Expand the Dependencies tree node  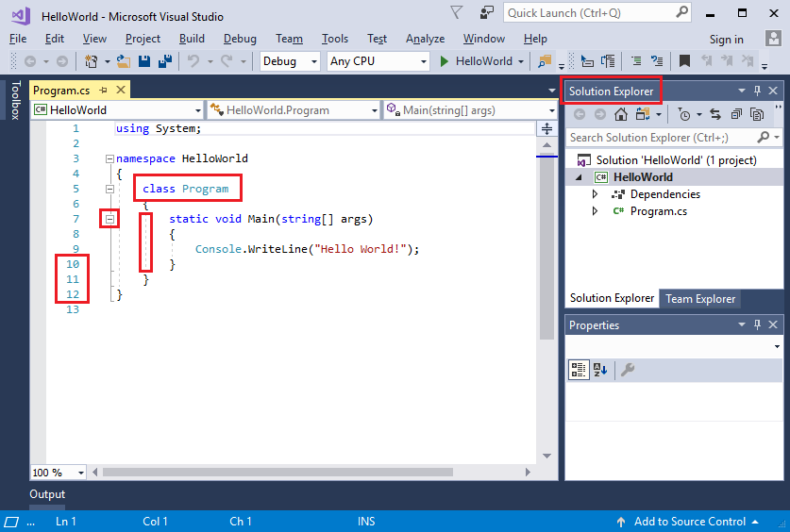pos(595,194)
